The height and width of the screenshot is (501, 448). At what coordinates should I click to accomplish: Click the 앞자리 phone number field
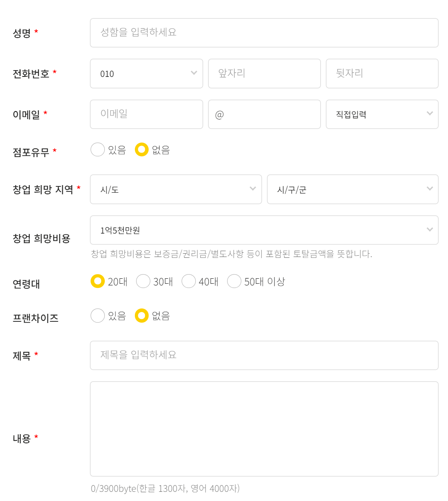(264, 74)
